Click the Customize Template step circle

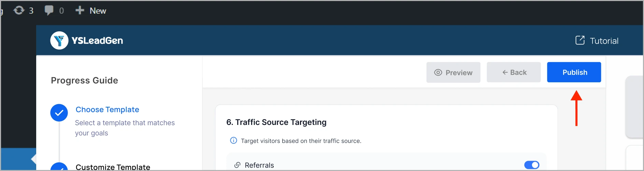click(x=59, y=167)
